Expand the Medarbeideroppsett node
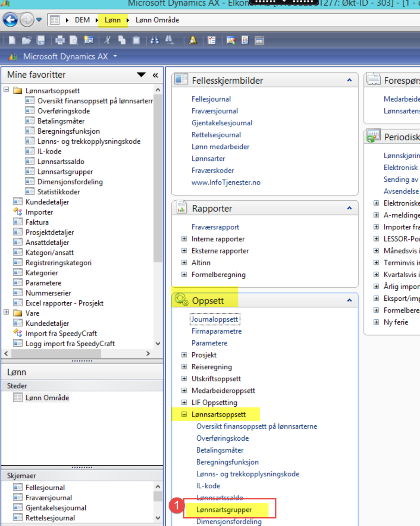420x526 pixels. click(x=184, y=391)
